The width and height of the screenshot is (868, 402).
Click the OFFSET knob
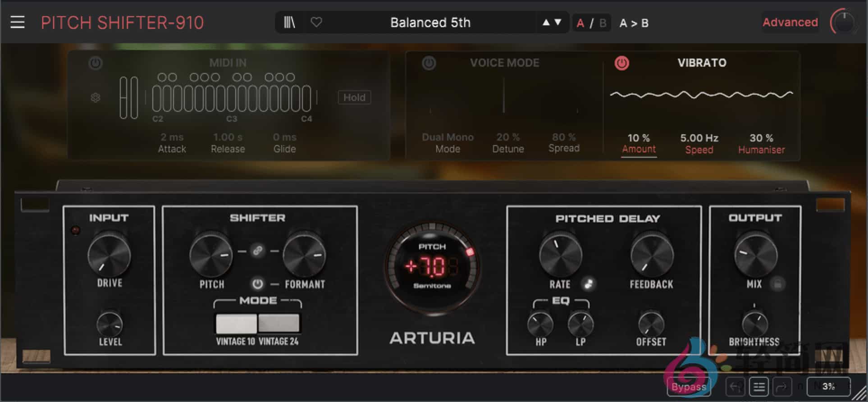coord(651,324)
